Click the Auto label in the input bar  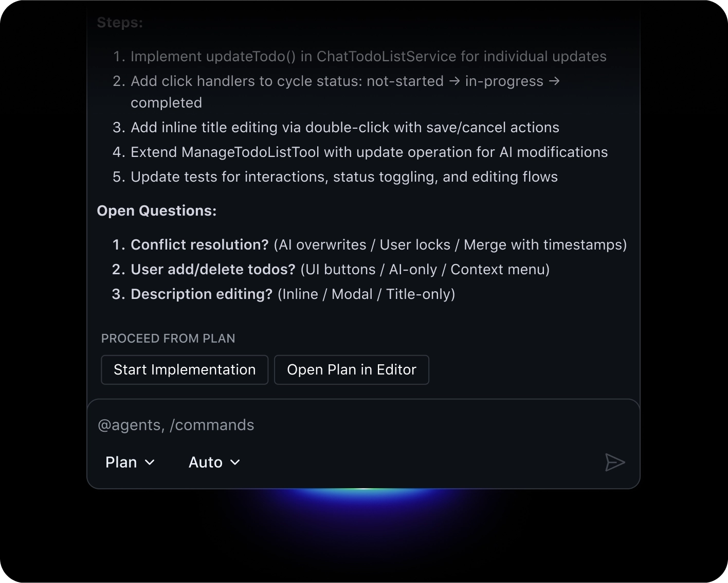(205, 462)
